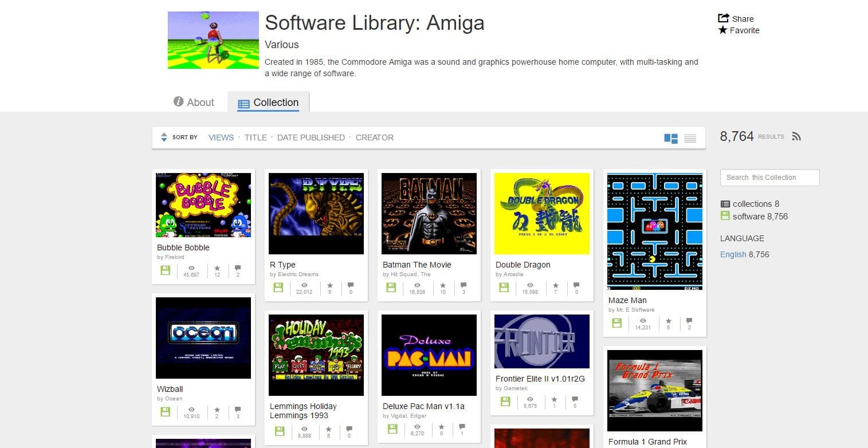Click the Favorite star icon
The width and height of the screenshot is (868, 448).
(x=723, y=30)
